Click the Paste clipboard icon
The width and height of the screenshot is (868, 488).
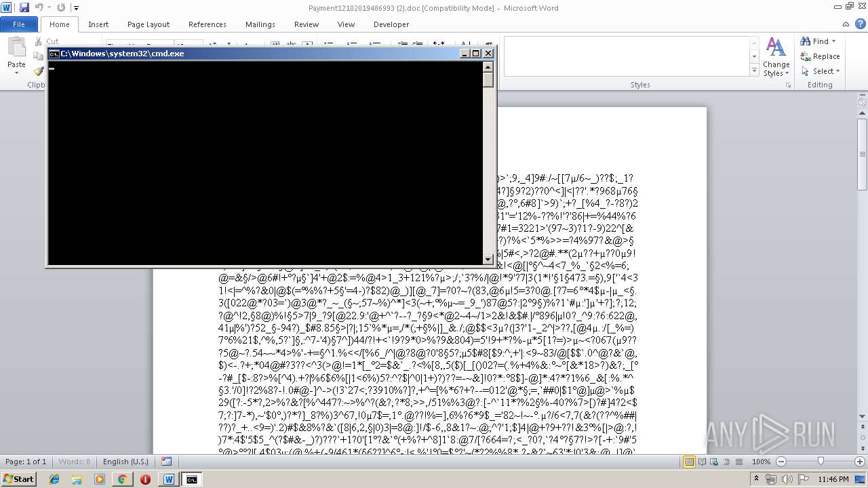click(x=16, y=47)
